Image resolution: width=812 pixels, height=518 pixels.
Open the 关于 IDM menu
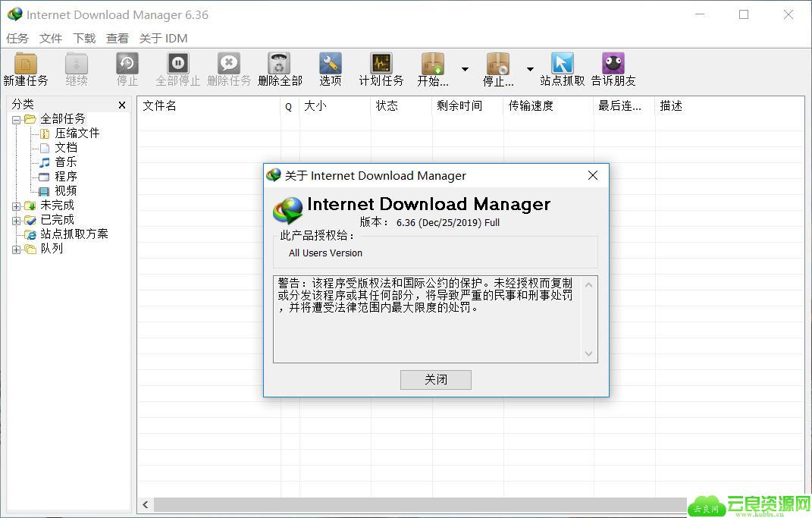(163, 38)
